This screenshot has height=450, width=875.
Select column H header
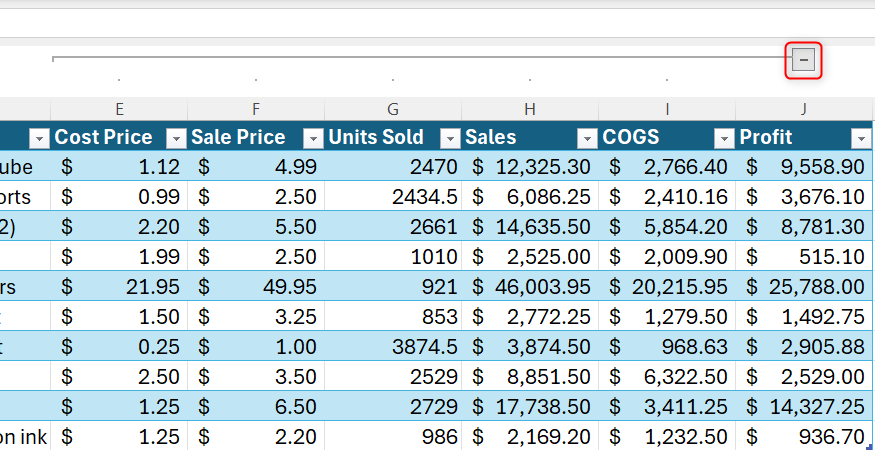click(530, 109)
